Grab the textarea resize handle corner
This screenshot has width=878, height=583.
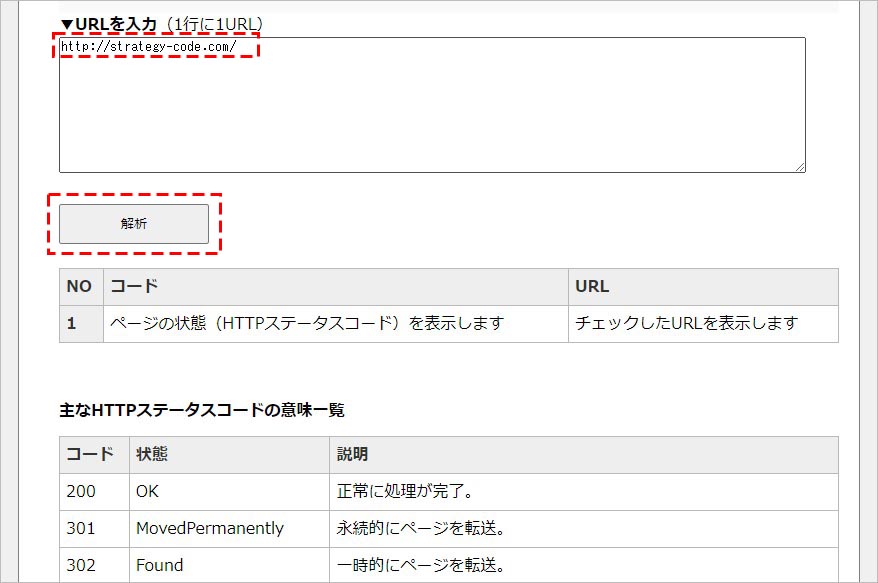pos(799,166)
